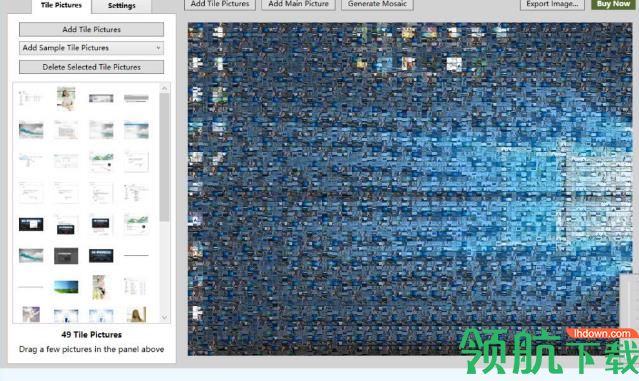This screenshot has width=639, height=381.
Task: Select the blue sky green field thumbnail
Action: coord(66,287)
